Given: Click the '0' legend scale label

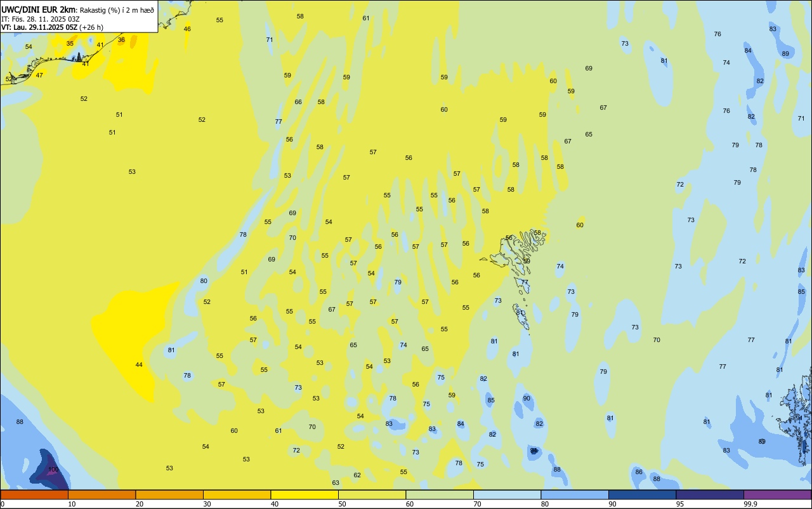Looking at the screenshot, I should tap(3, 504).
